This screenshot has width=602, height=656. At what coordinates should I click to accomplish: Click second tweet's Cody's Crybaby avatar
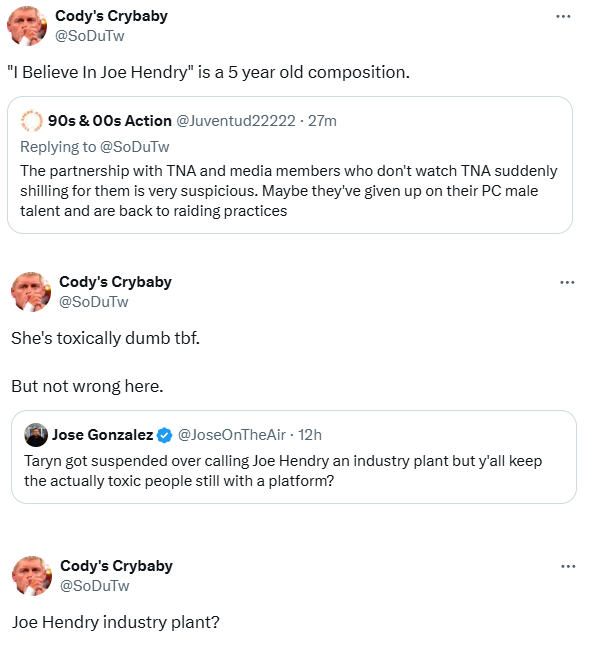(28, 292)
